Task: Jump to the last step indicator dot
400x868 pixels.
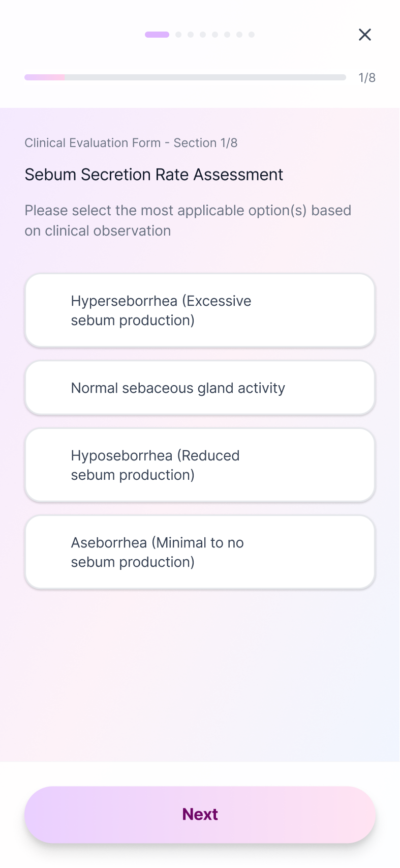Action: [252, 35]
